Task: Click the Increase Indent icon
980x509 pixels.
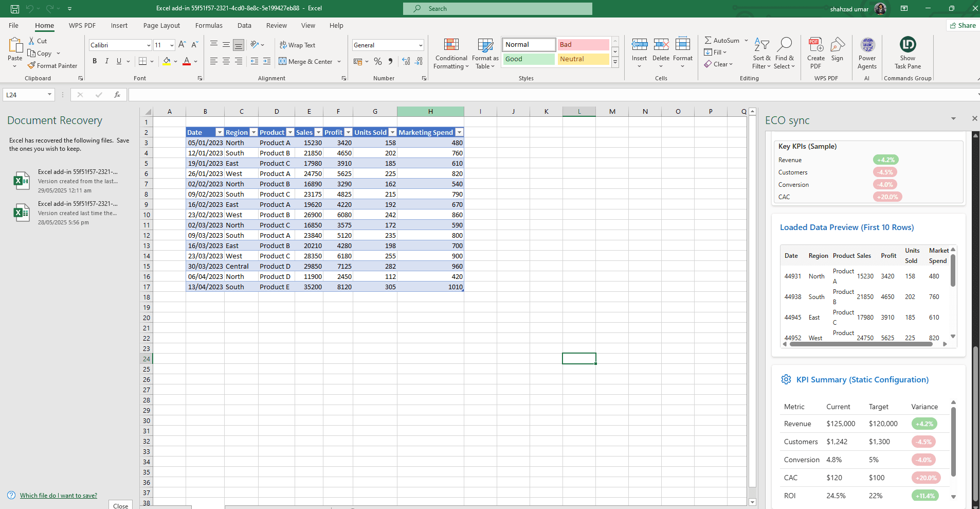Action: click(267, 61)
